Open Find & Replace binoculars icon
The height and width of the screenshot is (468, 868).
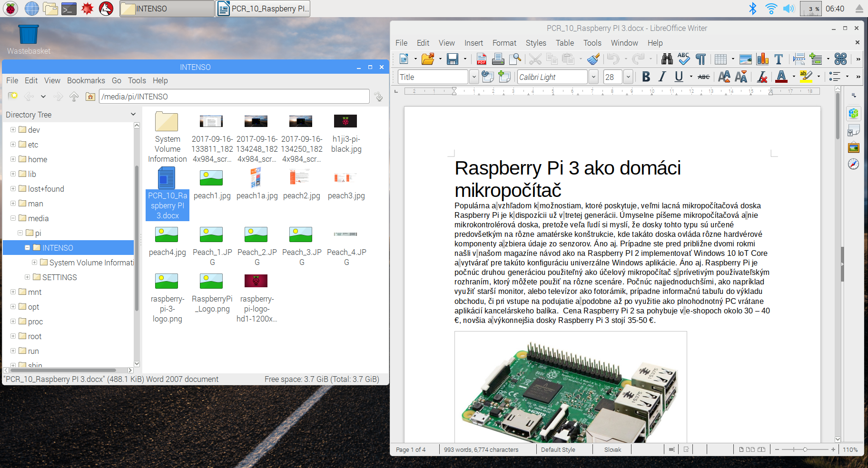[667, 59]
